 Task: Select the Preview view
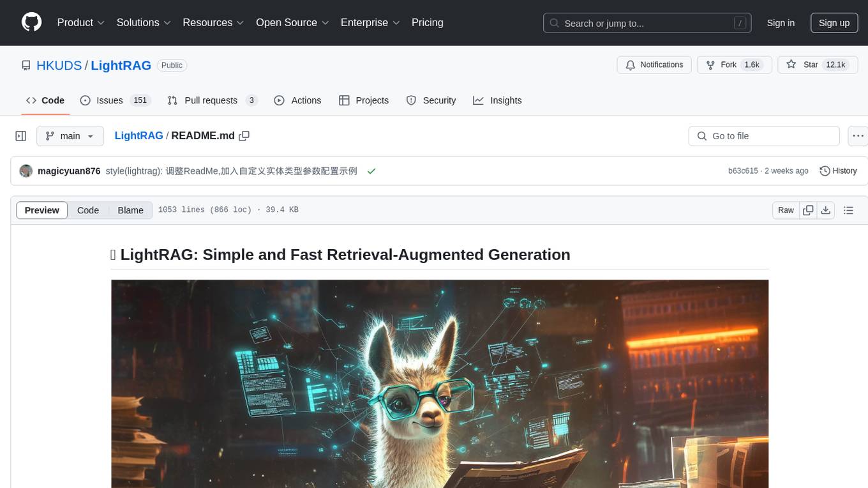coord(42,210)
